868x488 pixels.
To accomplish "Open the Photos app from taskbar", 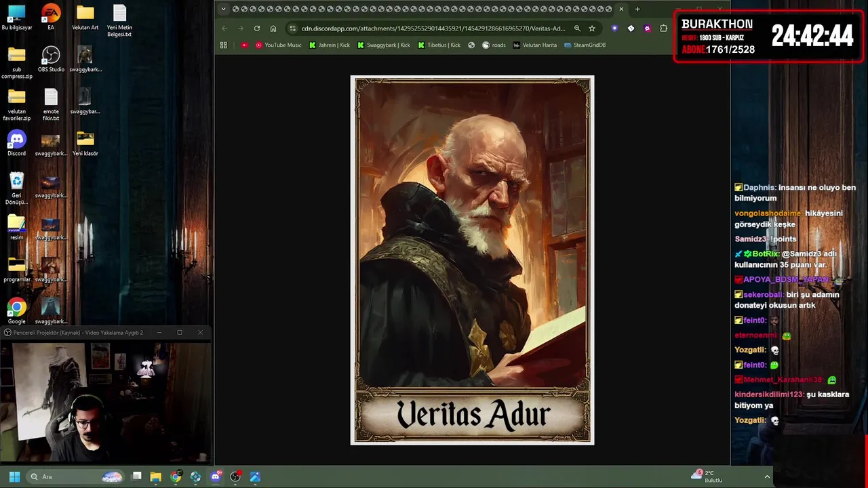I will point(255,476).
